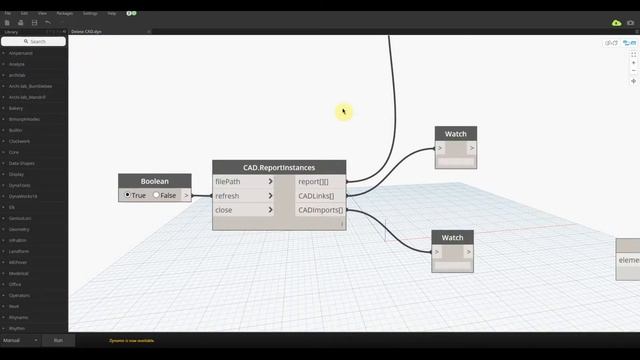Click the DynaTools library entry
Screen dimensions: 640x360
(20, 185)
